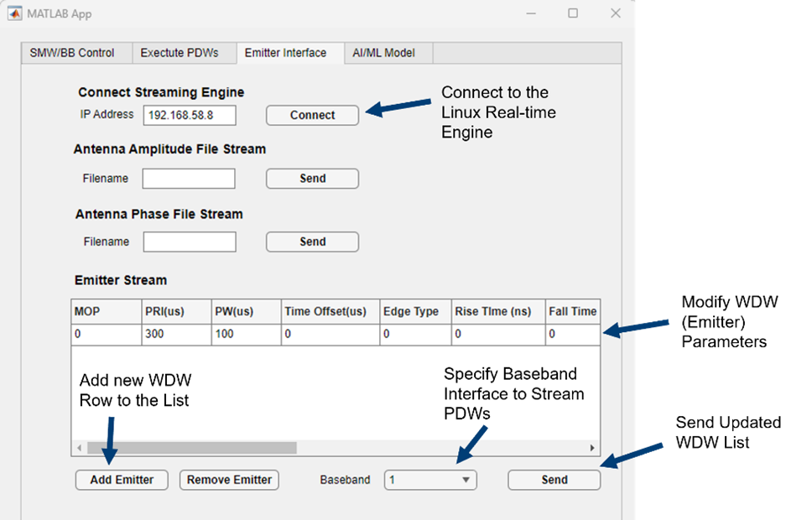Switch to the SMW/BB Control tab
Screen dimensions: 812x520
72,53
